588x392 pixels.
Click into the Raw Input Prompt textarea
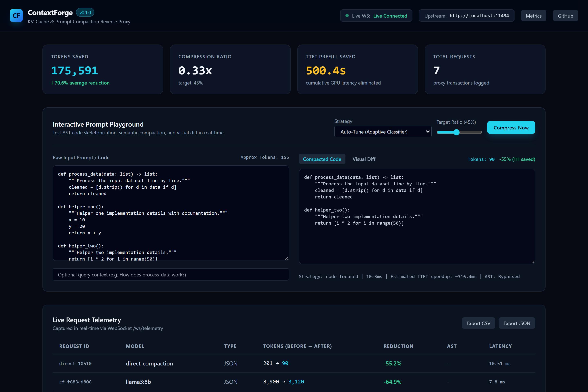click(x=171, y=213)
